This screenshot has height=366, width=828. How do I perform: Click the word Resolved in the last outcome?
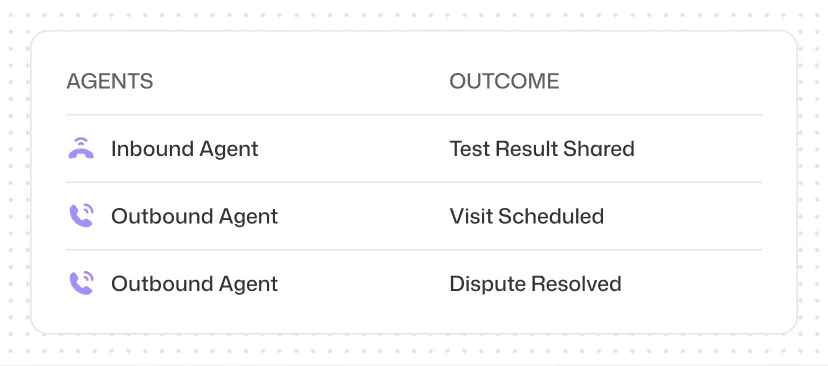(x=576, y=284)
